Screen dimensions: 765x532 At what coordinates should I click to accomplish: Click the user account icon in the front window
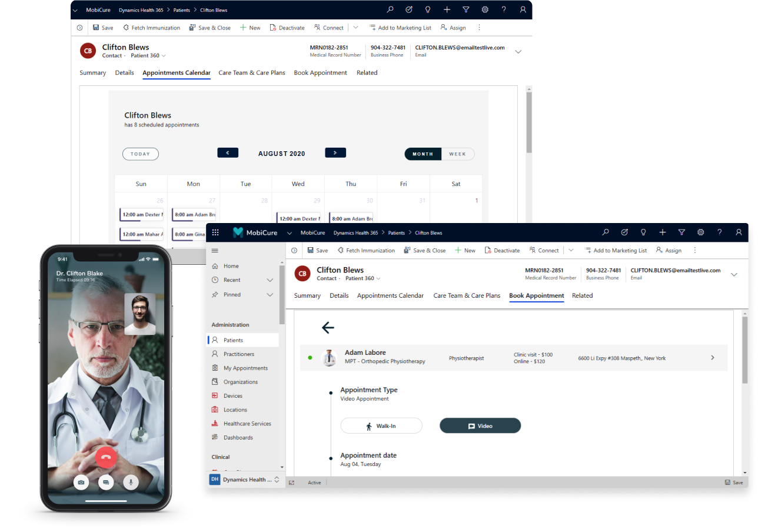point(738,232)
